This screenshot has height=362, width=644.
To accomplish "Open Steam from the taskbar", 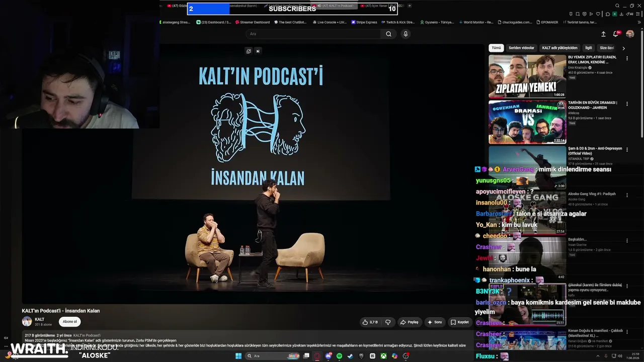I will [350, 356].
